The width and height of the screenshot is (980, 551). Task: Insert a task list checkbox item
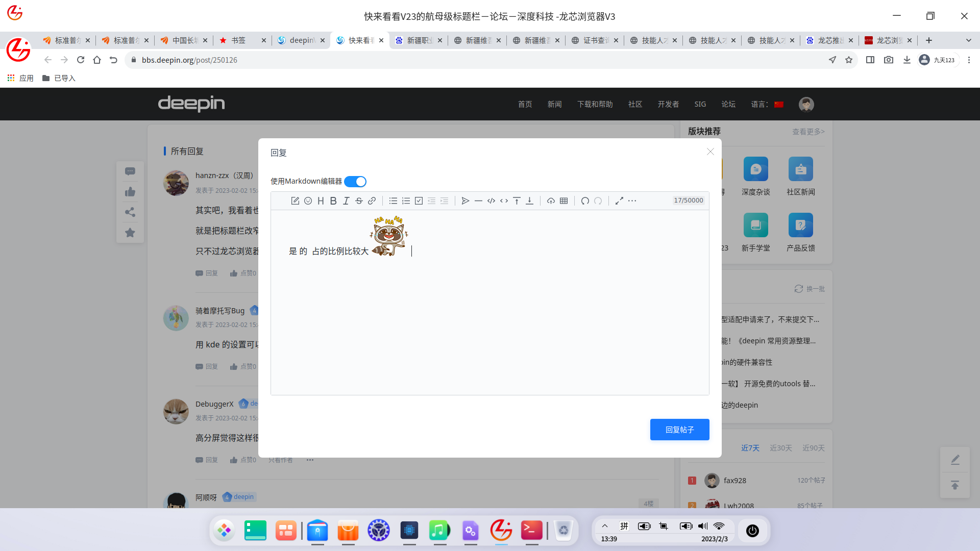419,201
